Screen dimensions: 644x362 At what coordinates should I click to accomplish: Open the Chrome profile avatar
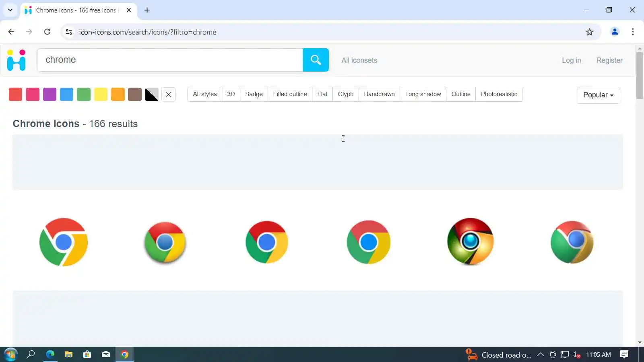(615, 32)
